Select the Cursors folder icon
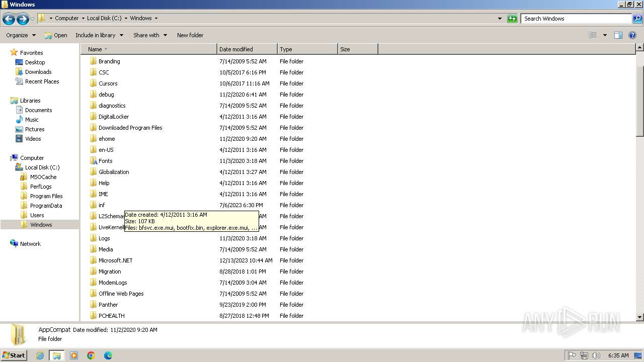This screenshot has width=644, height=362. 93,83
